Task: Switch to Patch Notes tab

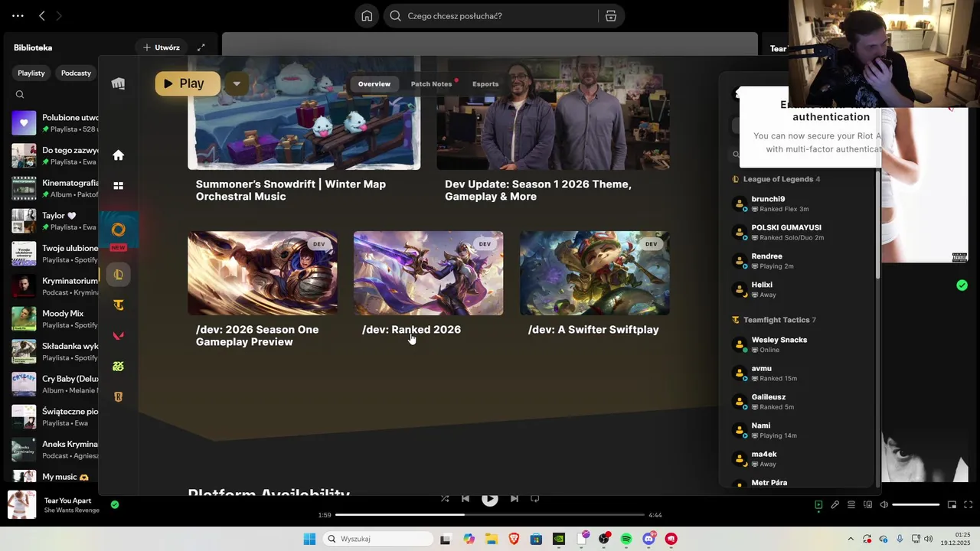Action: (x=432, y=84)
